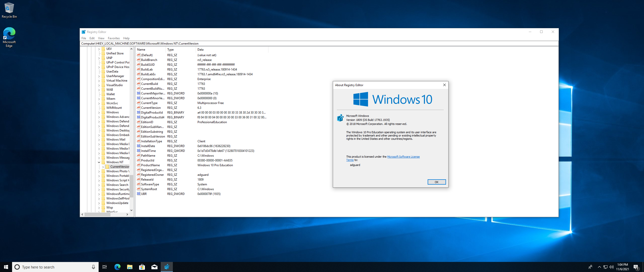This screenshot has width=644, height=272.
Task: Open the Favorites menu
Action: pos(114,38)
